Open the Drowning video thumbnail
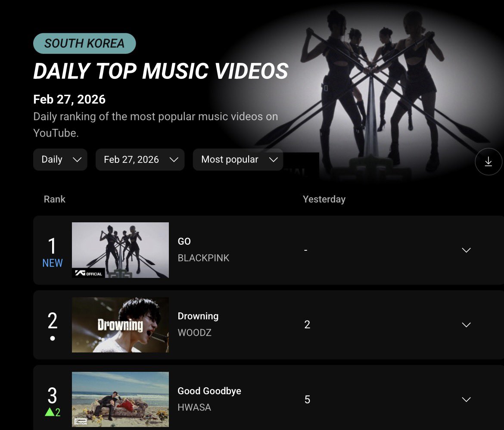 (120, 325)
